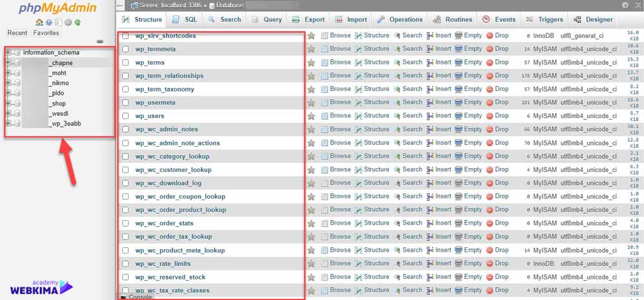Open the Events tab
This screenshot has height=300, width=644.
point(499,20)
